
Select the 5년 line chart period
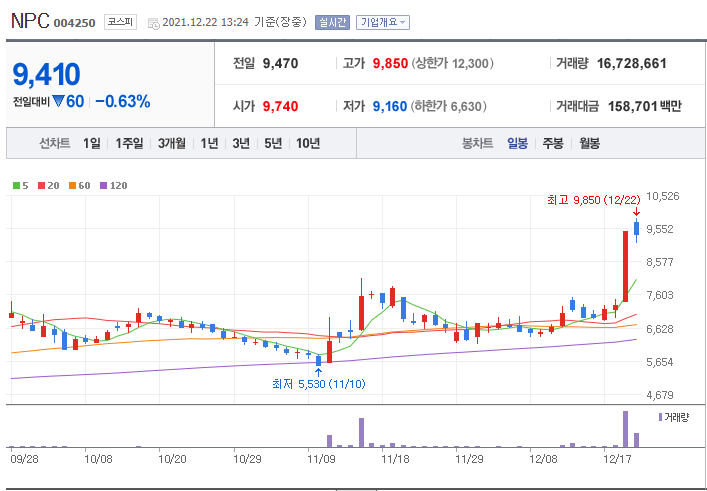273,143
